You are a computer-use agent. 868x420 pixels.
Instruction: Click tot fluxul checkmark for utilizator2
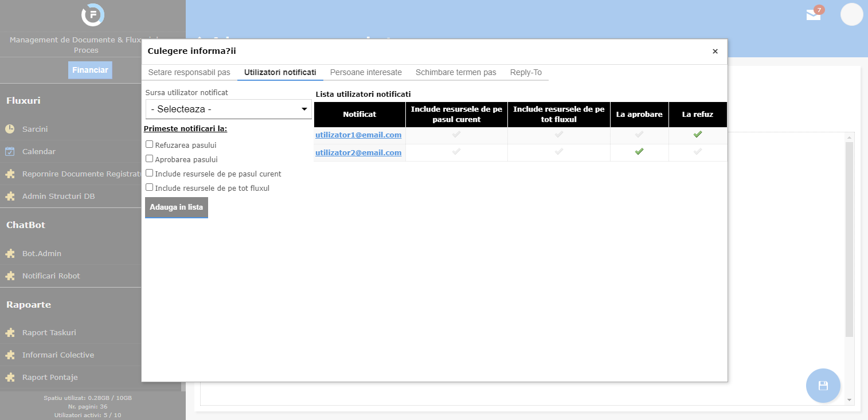point(559,151)
